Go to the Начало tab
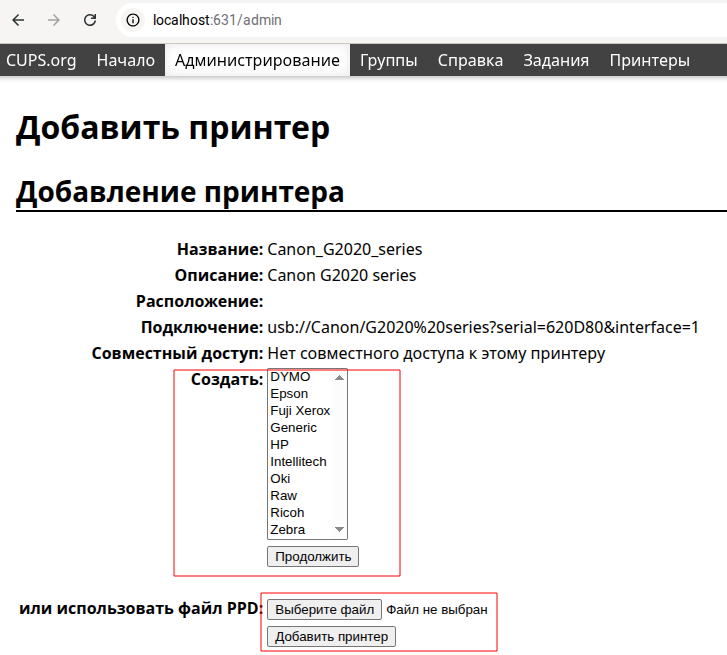 click(x=126, y=60)
